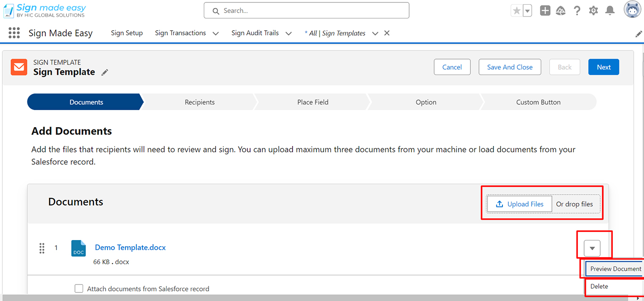Click the horizontal scrollbar at the bottom
This screenshot has width=644, height=301.
(x=315, y=298)
